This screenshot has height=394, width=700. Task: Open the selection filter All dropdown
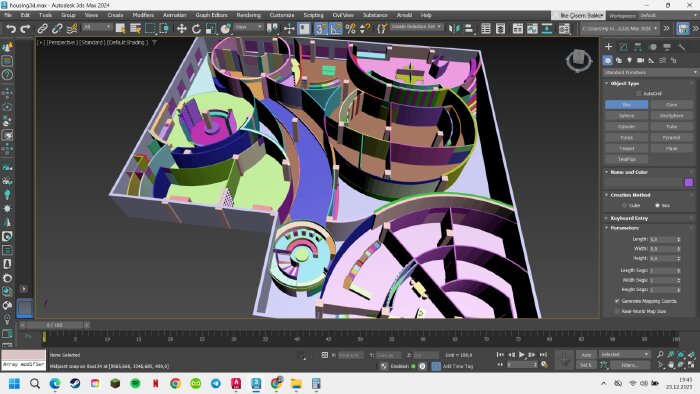pos(96,27)
